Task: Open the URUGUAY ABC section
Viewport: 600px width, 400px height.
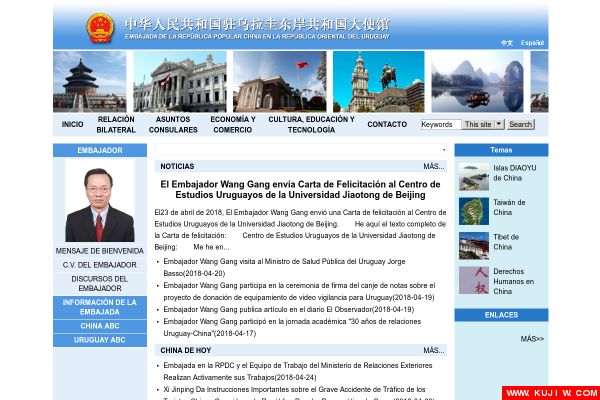Action: click(x=100, y=340)
